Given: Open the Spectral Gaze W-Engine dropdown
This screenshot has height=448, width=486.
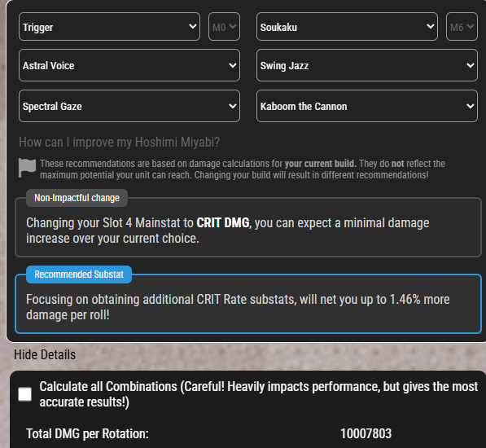Looking at the screenshot, I should pos(129,106).
